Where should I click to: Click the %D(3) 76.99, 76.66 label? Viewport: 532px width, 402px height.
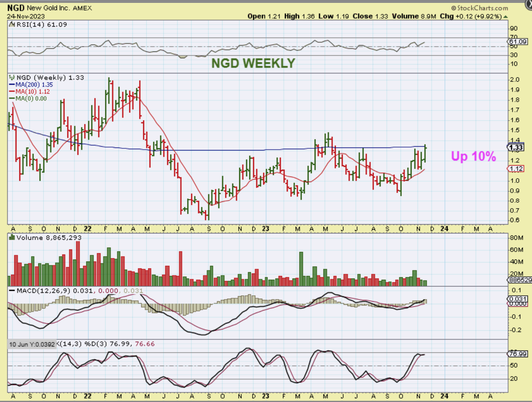coord(120,344)
